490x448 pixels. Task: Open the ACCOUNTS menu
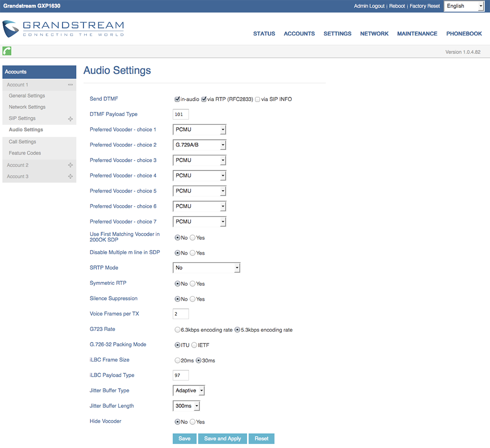click(299, 33)
